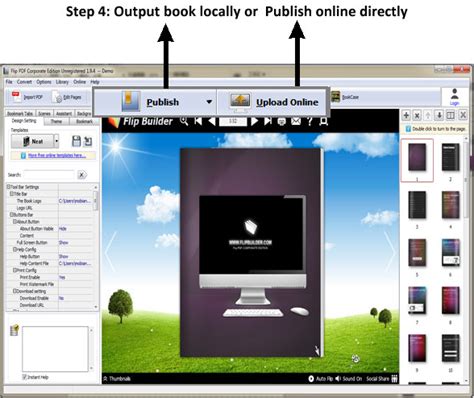This screenshot has width=474, height=398.
Task: Go to the last page in viewer
Action: point(268,121)
